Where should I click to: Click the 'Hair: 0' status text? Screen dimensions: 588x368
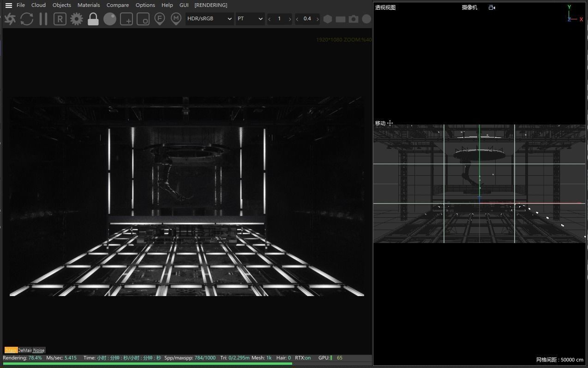[283, 358]
